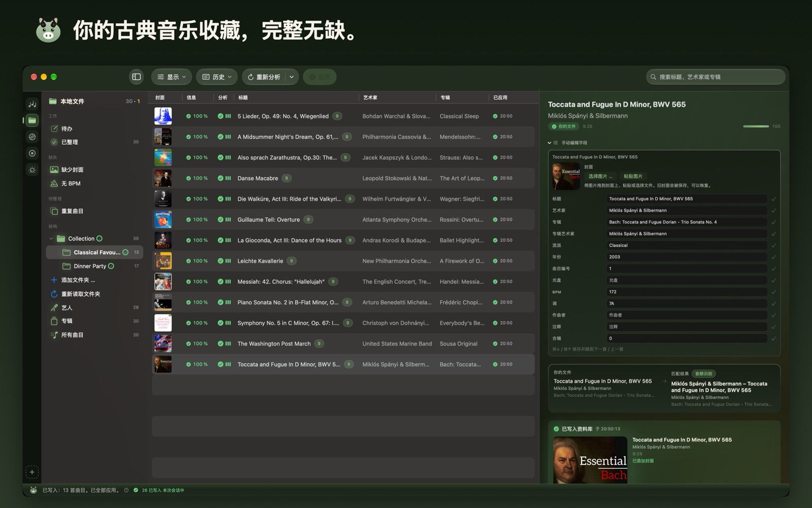Confirm the 合辑 field checkmark

tap(773, 338)
